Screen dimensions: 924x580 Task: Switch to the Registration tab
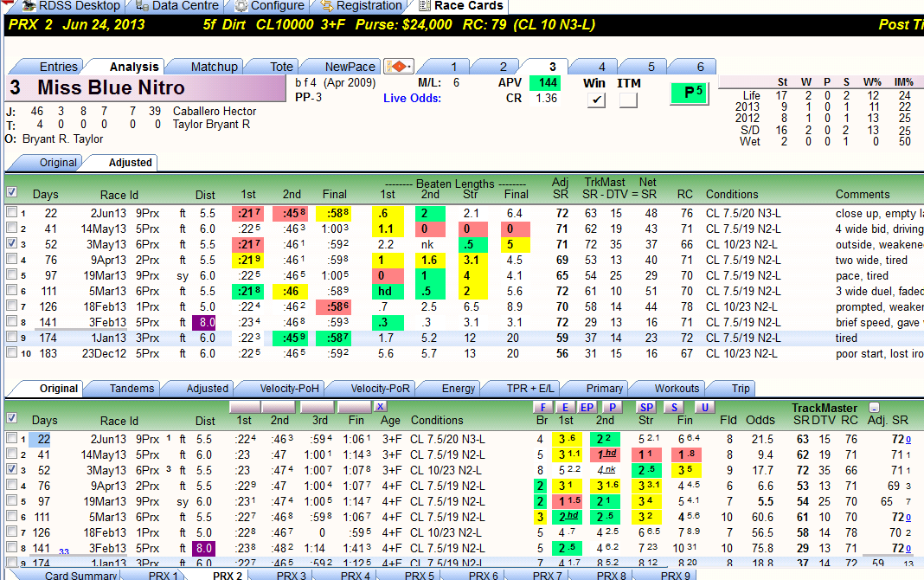tap(362, 6)
